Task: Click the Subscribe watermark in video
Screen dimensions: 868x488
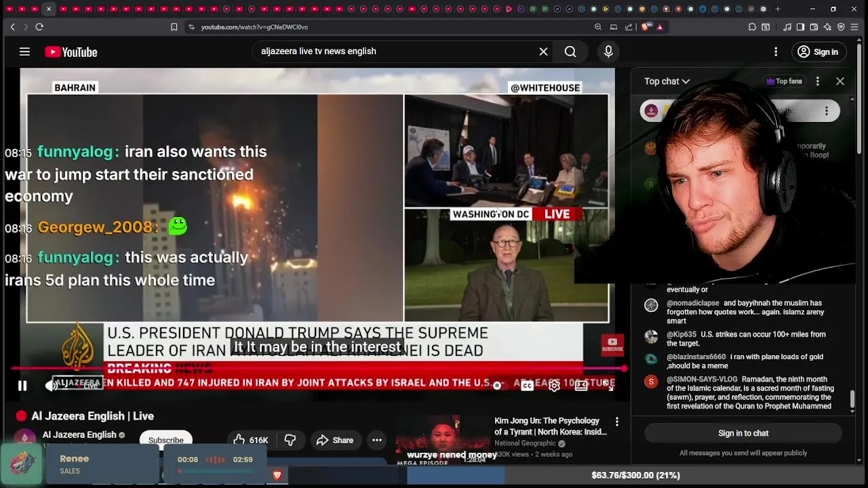Action: click(x=612, y=345)
